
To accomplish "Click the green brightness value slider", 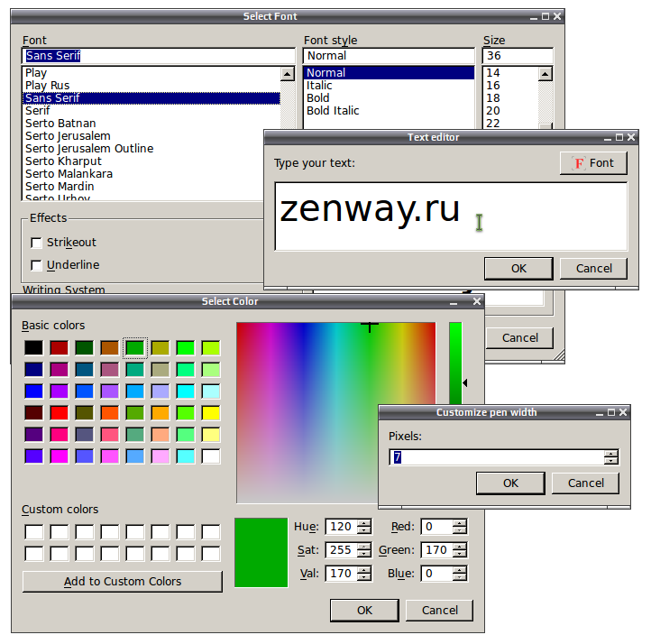I will (455, 363).
